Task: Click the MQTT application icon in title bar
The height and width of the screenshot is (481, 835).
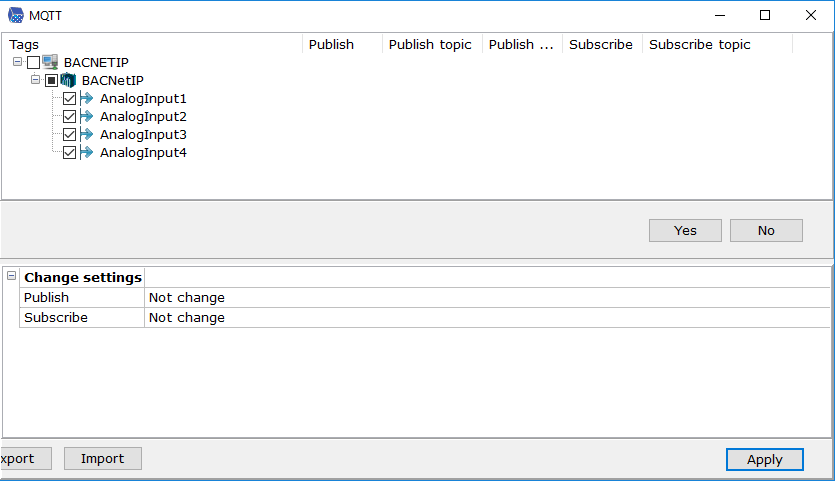Action: 16,15
